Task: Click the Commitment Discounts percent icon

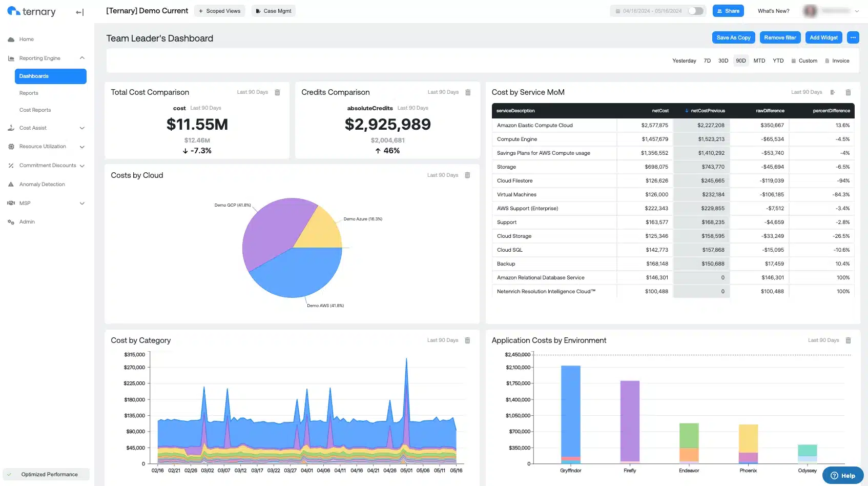Action: click(11, 166)
